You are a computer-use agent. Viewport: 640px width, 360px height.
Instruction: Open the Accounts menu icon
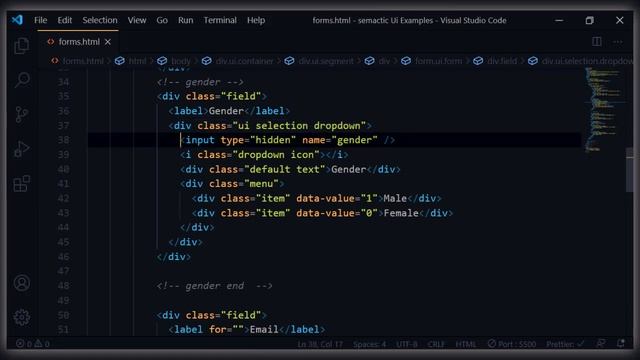click(22, 283)
